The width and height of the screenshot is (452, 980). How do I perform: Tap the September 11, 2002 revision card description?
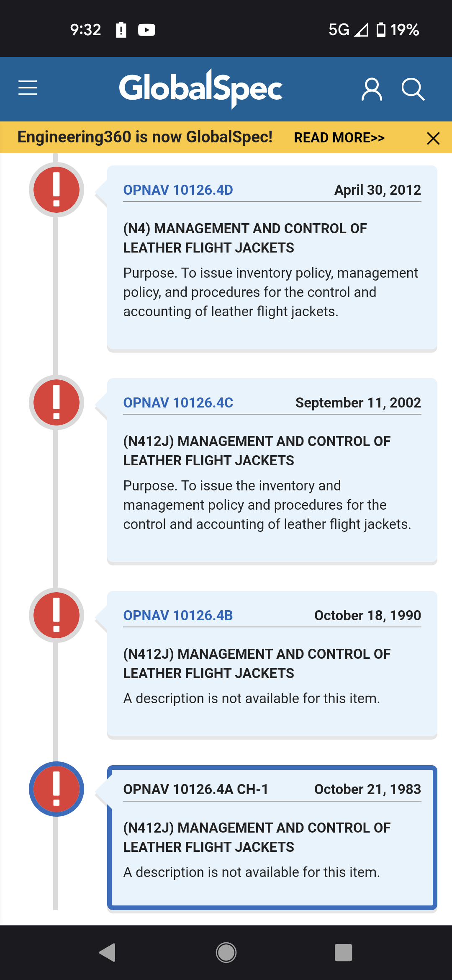tap(267, 505)
